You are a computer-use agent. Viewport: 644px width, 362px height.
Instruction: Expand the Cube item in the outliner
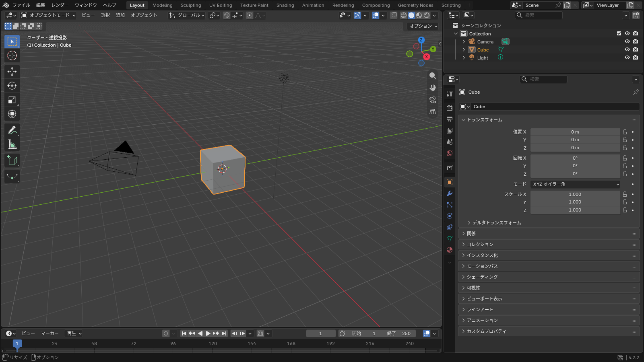[x=464, y=50]
